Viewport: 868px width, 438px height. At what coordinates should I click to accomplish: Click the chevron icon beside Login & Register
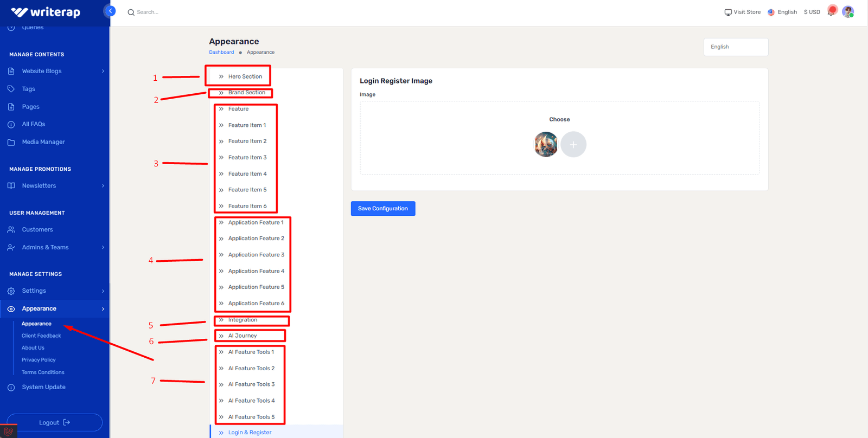221,433
